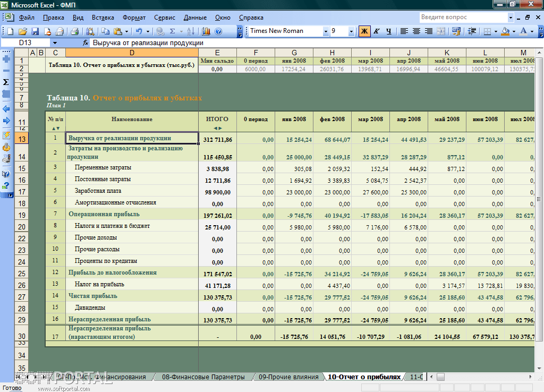Select cell Выручка от реализации продукции

coord(132,138)
